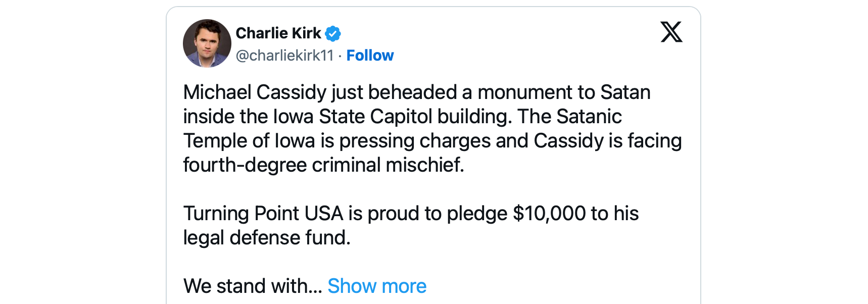Click the Charlie Kirk display name
This screenshot has width=868, height=304.
278,33
